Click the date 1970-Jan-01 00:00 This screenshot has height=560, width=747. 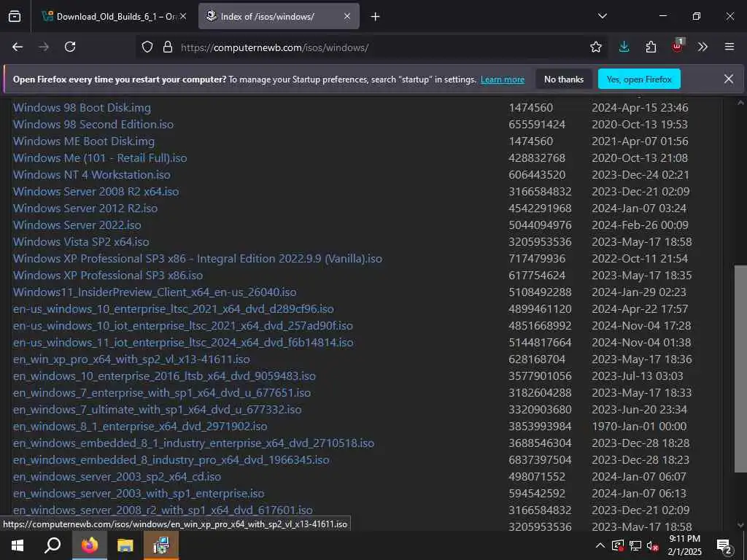coord(639,426)
